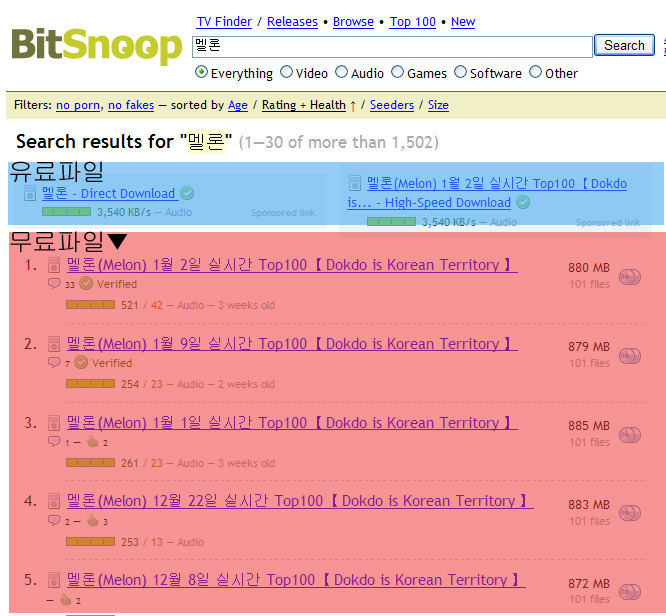The height and width of the screenshot is (616, 666).
Task: Click the audio file icon of result 4
Action: click(54, 501)
